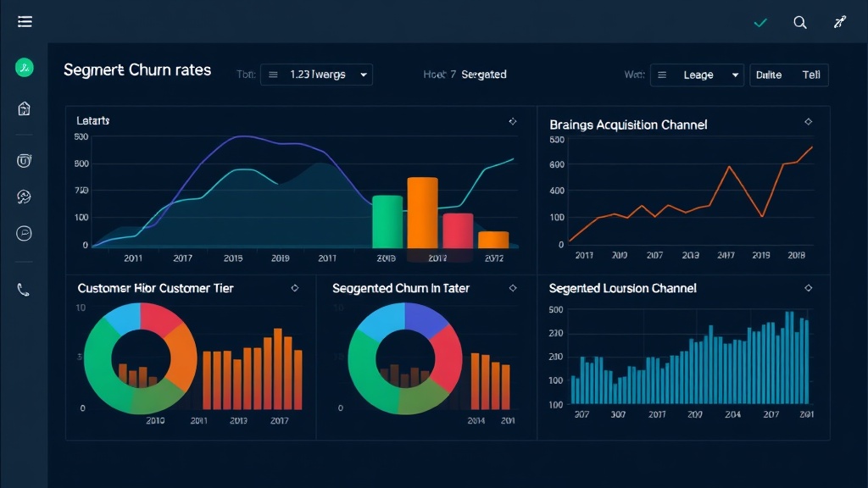The height and width of the screenshot is (488, 868).
Task: Click the Segmert Churn rates heading
Action: click(137, 70)
